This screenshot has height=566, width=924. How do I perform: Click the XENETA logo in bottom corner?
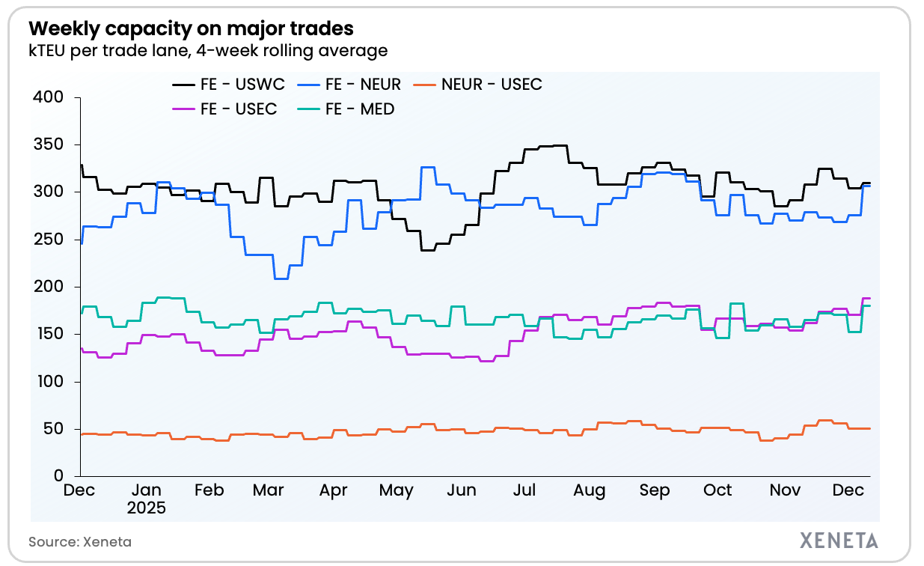(839, 540)
